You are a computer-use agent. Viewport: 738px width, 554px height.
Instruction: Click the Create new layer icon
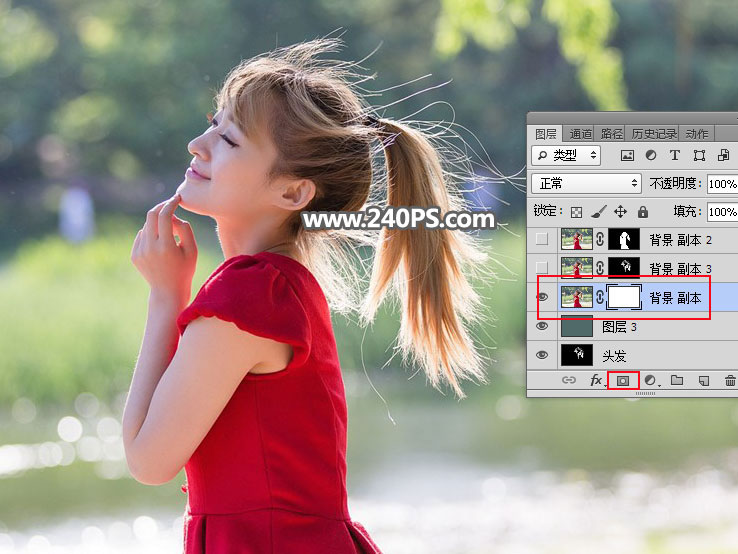pos(704,381)
